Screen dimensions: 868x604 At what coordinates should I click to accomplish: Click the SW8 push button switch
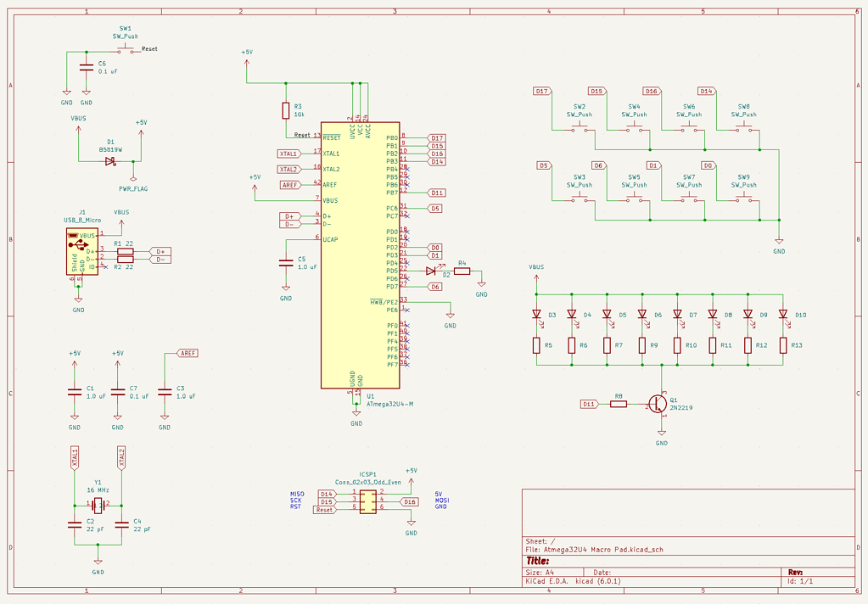pyautogui.click(x=743, y=126)
